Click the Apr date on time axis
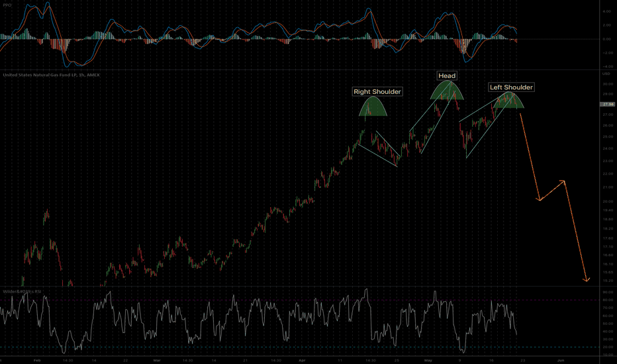Image resolution: width=617 pixels, height=364 pixels. pyautogui.click(x=302, y=360)
